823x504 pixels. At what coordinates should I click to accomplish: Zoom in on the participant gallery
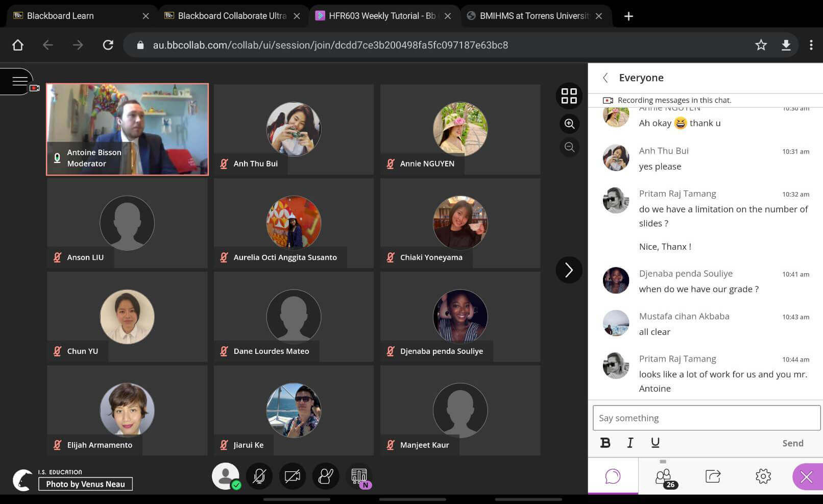pos(569,124)
